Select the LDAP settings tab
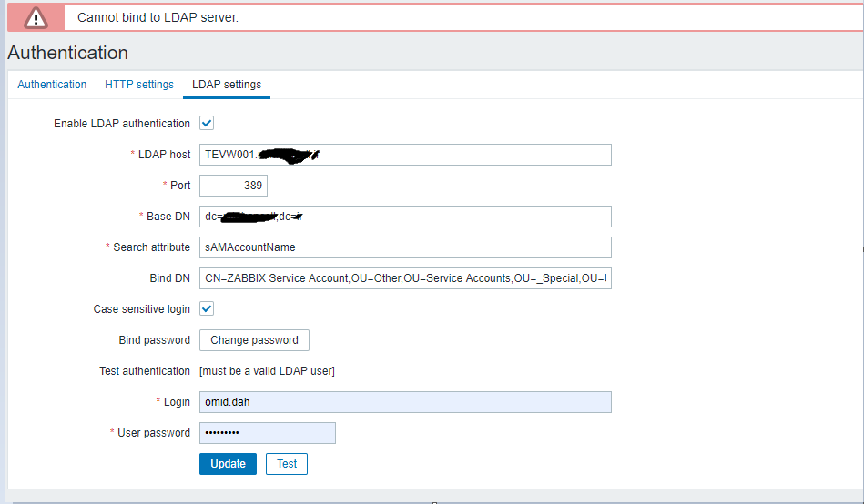The height and width of the screenshot is (504, 864). 227,85
